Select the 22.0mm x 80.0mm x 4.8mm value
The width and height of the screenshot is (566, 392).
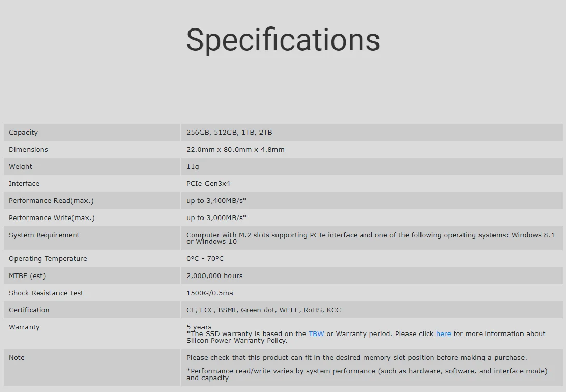(x=235, y=150)
